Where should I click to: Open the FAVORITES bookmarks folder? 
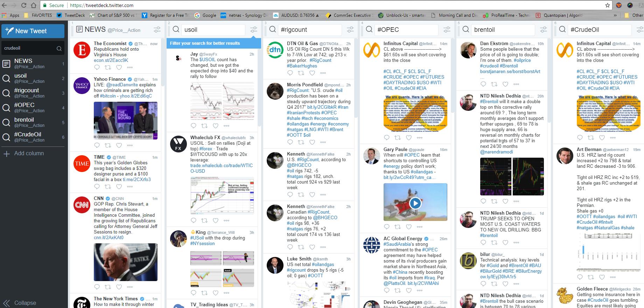(x=38, y=15)
